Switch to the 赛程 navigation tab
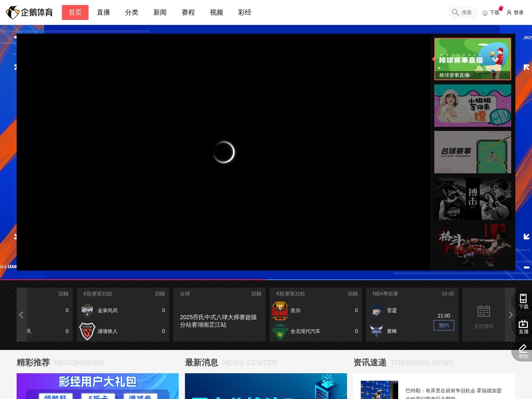Image resolution: width=532 pixels, height=399 pixels. tap(188, 12)
